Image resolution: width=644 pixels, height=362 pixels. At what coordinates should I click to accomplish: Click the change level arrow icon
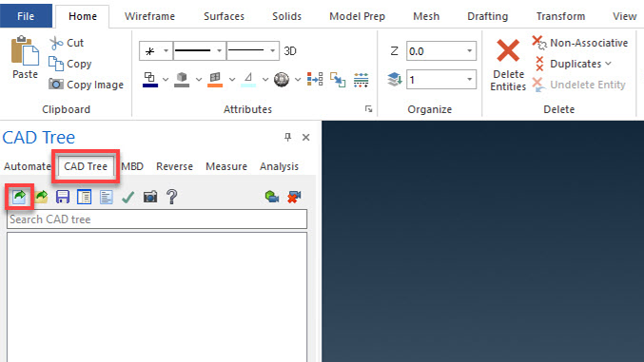coord(338,80)
